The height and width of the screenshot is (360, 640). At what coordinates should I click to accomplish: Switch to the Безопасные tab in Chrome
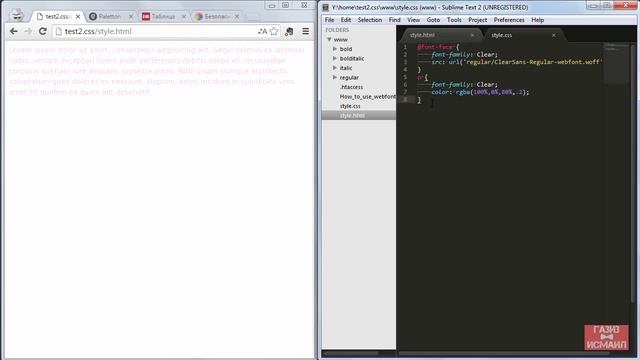click(x=216, y=17)
